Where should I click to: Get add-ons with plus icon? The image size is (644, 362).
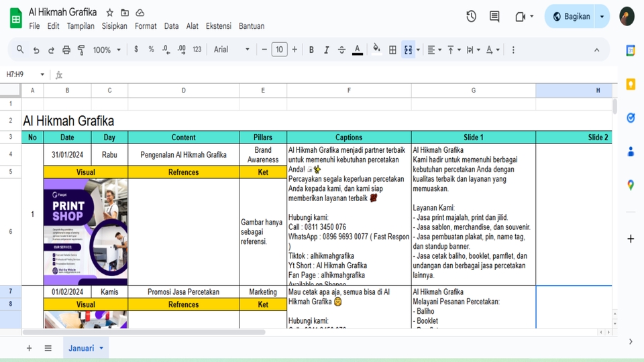coord(631,239)
